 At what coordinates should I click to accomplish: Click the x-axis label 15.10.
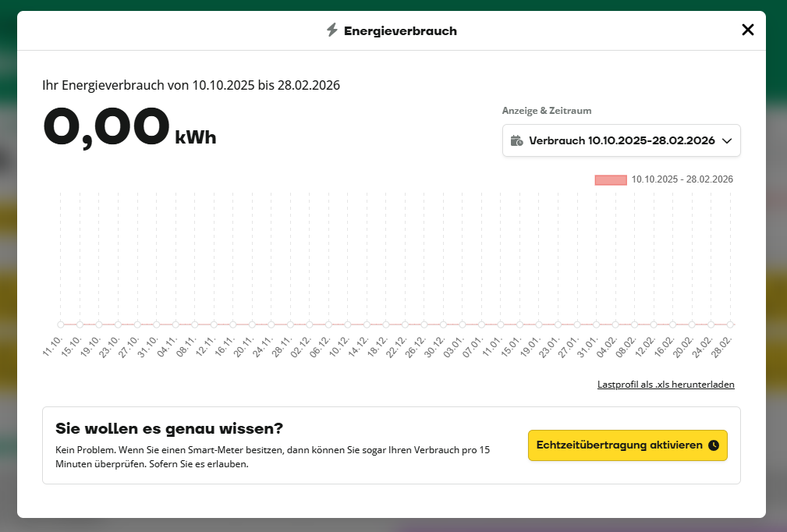[71, 347]
